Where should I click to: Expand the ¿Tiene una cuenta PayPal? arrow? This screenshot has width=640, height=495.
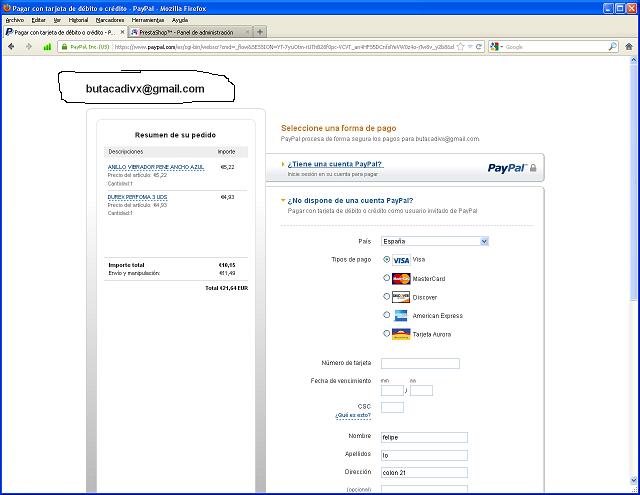283,164
